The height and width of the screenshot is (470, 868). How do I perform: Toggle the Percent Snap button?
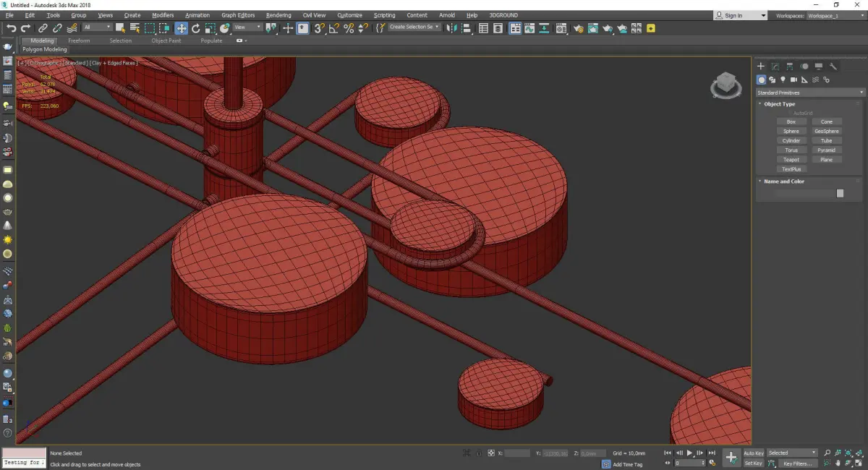(x=349, y=28)
